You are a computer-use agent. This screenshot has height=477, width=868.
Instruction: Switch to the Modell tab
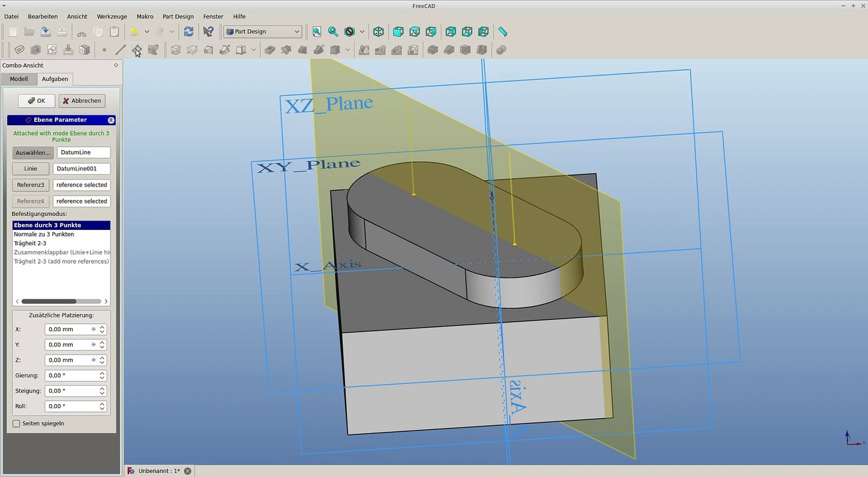point(19,79)
